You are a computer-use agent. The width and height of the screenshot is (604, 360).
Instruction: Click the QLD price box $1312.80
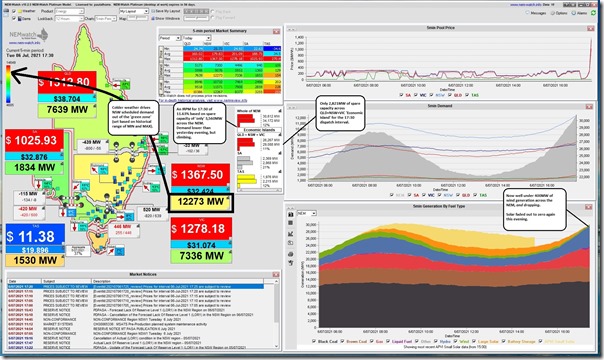(67, 82)
